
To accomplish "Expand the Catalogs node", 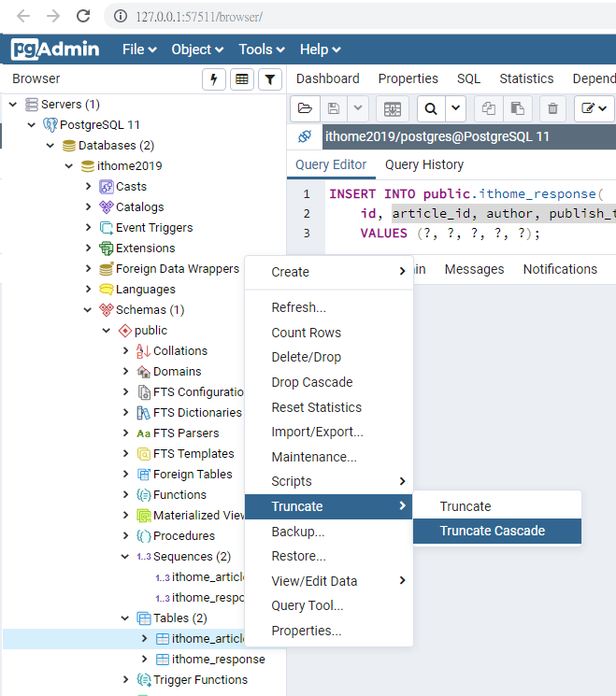I will point(88,206).
